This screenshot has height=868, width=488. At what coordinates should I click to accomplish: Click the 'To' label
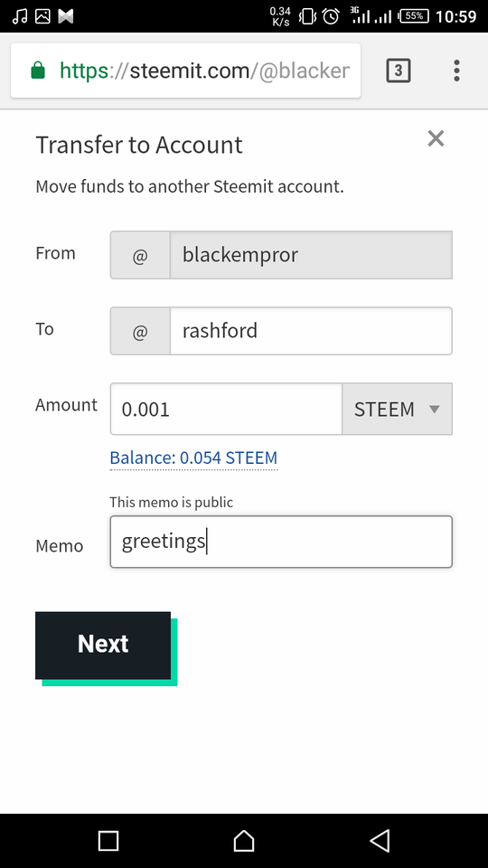click(x=45, y=329)
